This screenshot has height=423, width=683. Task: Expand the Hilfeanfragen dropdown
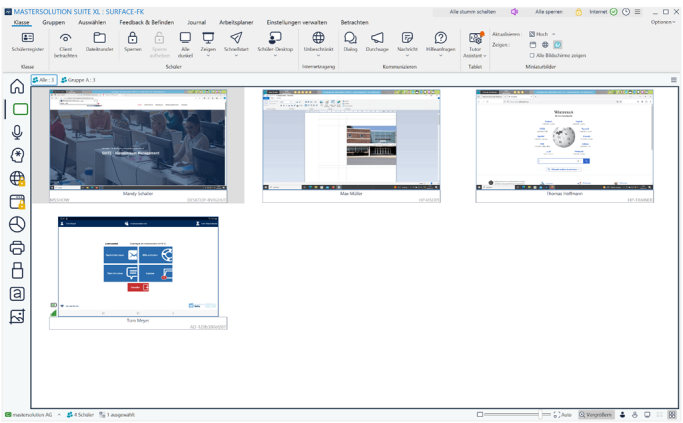point(440,56)
